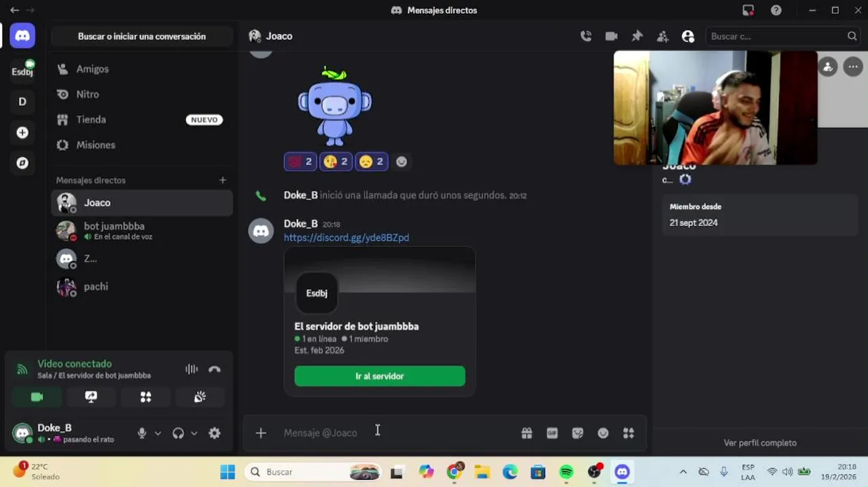The image size is (868, 487).
Task: Hide the user profile panel
Action: point(688,37)
